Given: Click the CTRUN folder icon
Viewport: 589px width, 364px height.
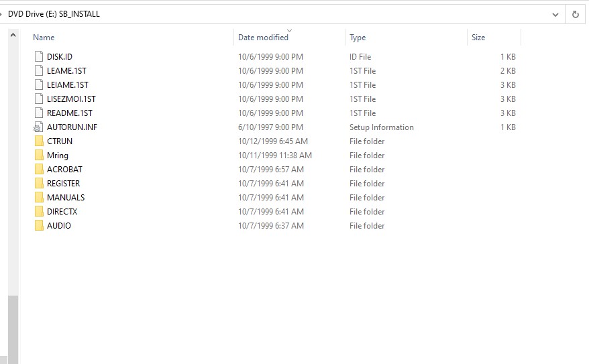Looking at the screenshot, I should (39, 141).
